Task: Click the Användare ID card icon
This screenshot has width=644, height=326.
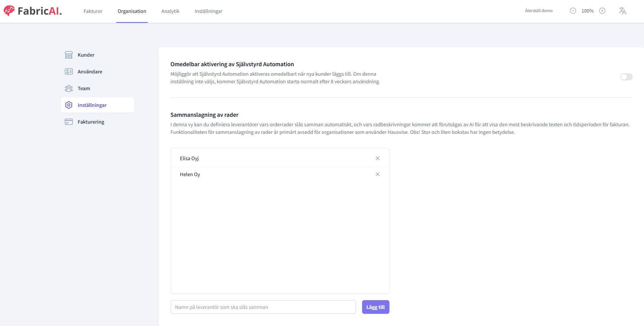Action: pyautogui.click(x=69, y=72)
